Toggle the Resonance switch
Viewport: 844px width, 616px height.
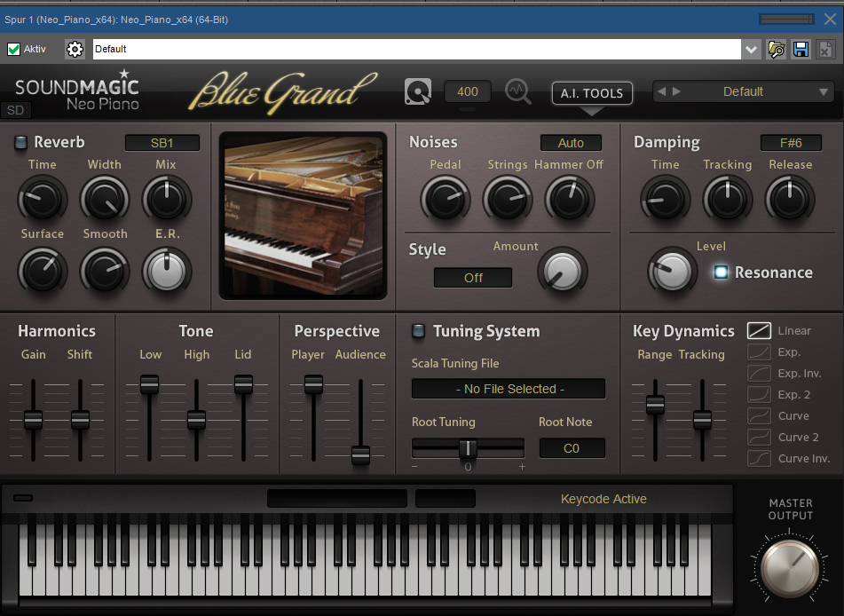721,272
